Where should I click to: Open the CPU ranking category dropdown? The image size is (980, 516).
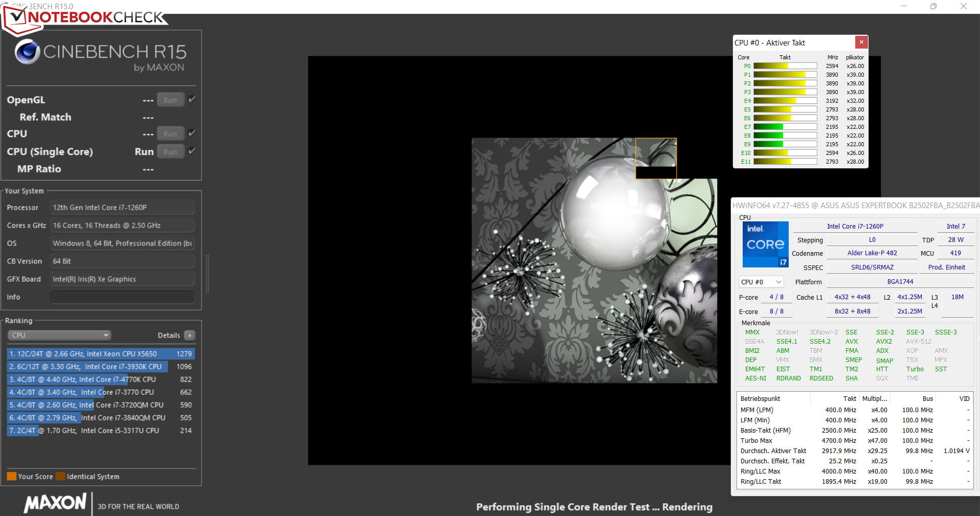coord(59,335)
